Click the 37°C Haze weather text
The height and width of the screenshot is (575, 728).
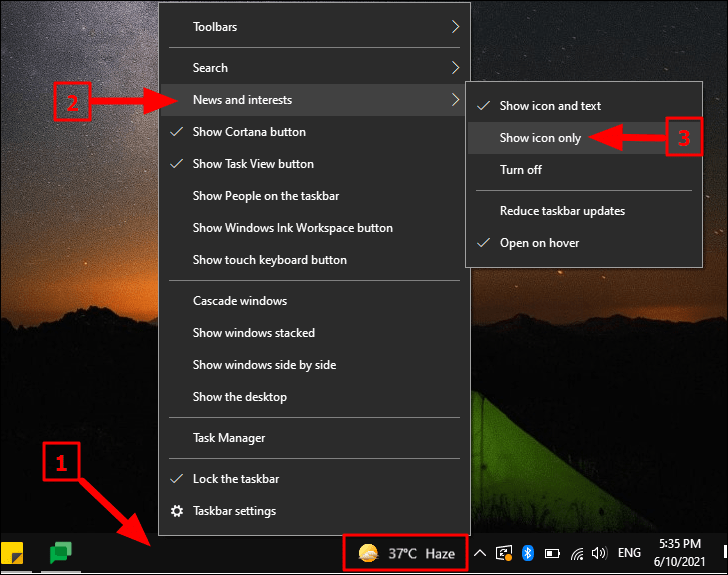(421, 554)
